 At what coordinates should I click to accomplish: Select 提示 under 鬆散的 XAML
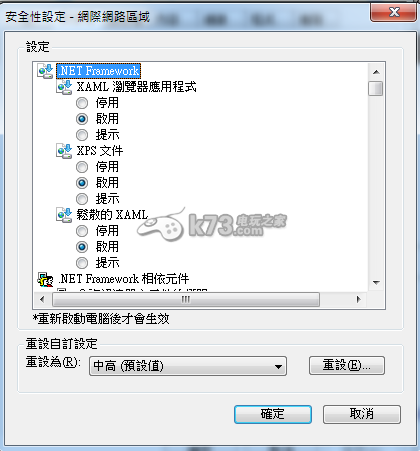(82, 263)
